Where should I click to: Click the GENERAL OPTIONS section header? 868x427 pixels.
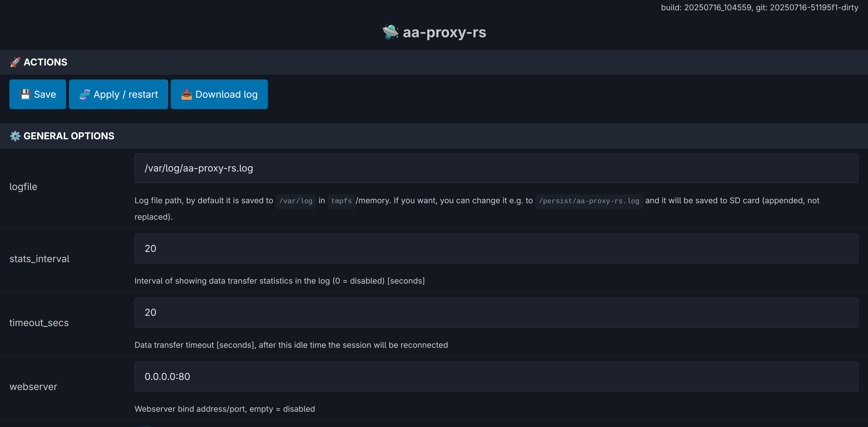(69, 136)
